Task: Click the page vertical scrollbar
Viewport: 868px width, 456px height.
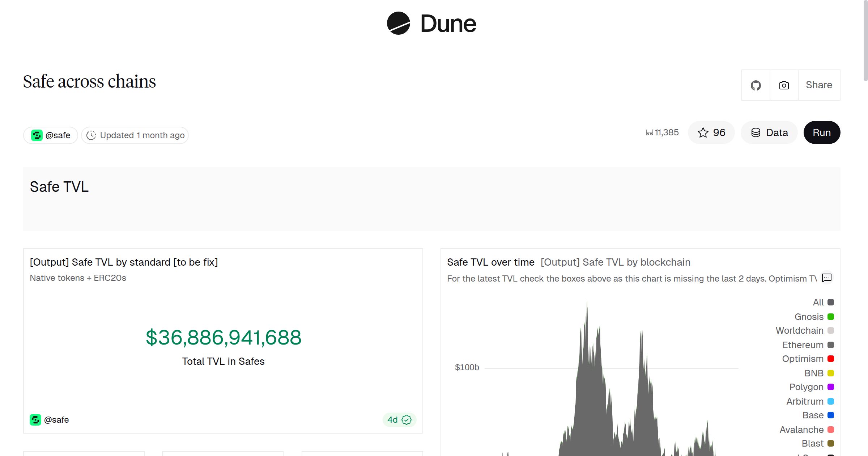Action: [x=865, y=40]
